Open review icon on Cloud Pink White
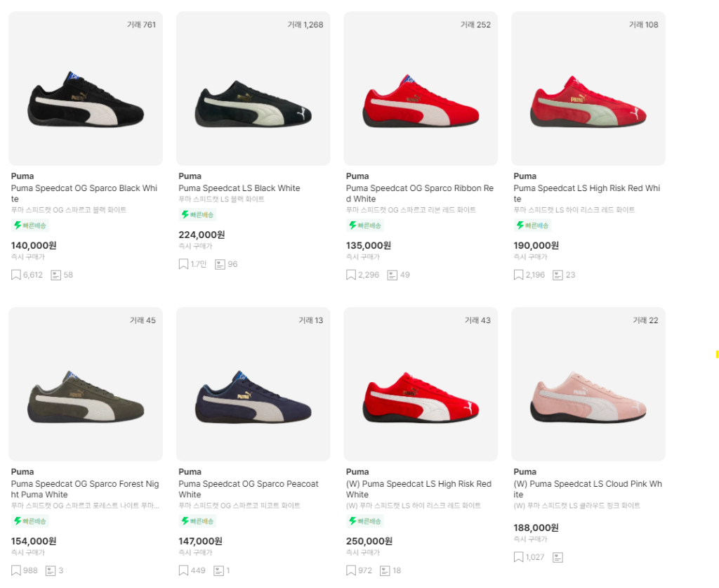 [x=558, y=557]
